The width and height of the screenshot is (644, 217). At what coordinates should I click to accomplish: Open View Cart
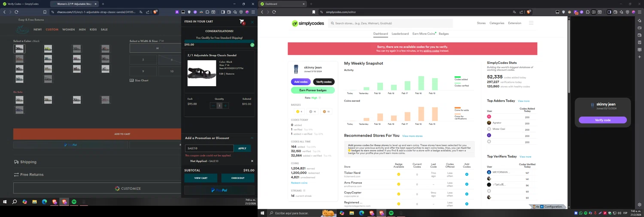(200, 178)
